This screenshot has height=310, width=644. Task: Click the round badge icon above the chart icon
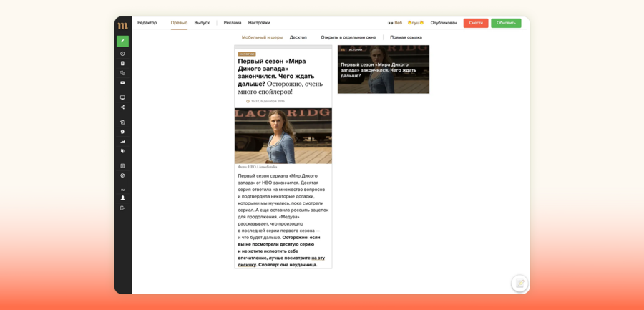pyautogui.click(x=122, y=132)
